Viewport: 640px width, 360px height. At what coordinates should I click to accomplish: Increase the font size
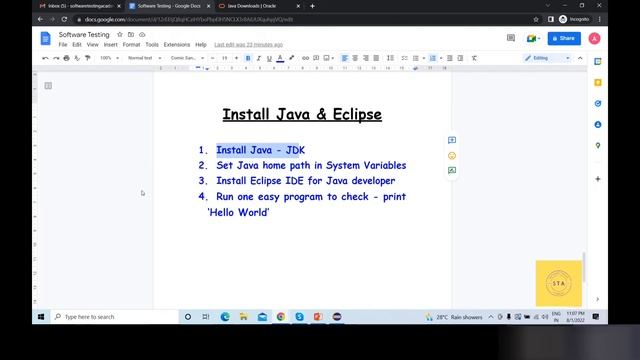(x=236, y=58)
